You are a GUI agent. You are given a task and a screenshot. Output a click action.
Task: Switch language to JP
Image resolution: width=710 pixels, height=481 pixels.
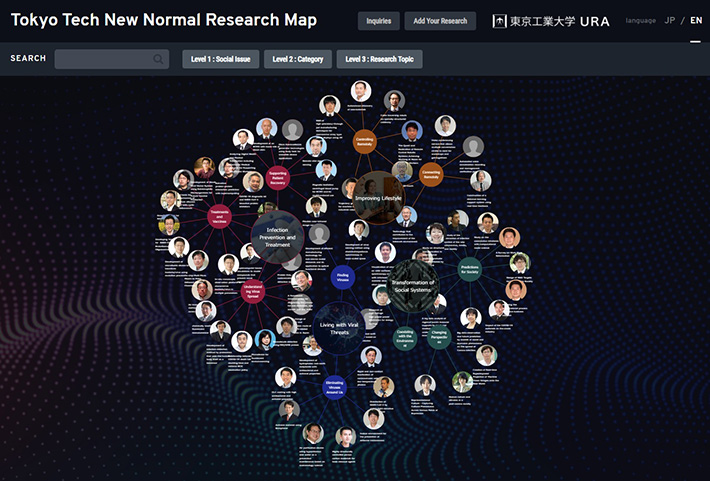[670, 20]
